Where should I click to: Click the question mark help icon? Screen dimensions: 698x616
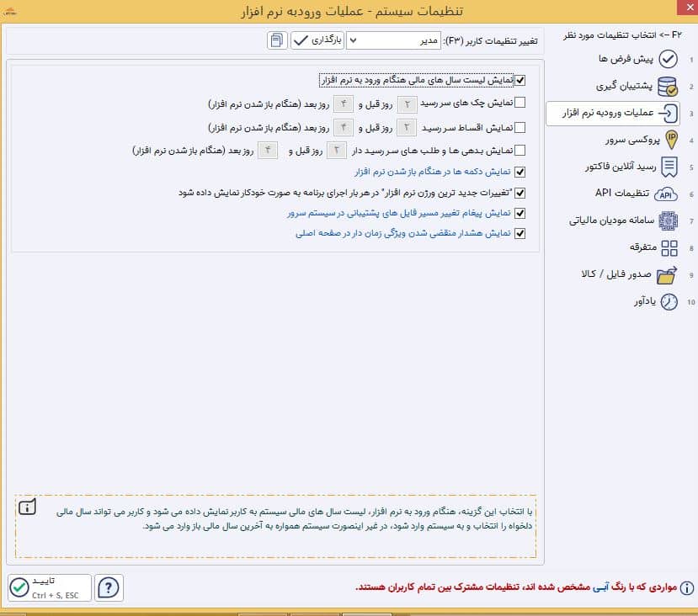(x=109, y=588)
